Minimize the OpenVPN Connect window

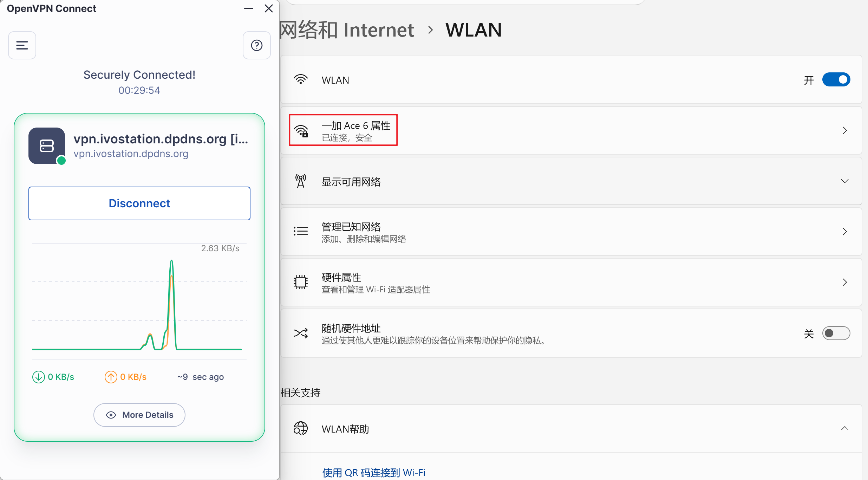click(249, 8)
